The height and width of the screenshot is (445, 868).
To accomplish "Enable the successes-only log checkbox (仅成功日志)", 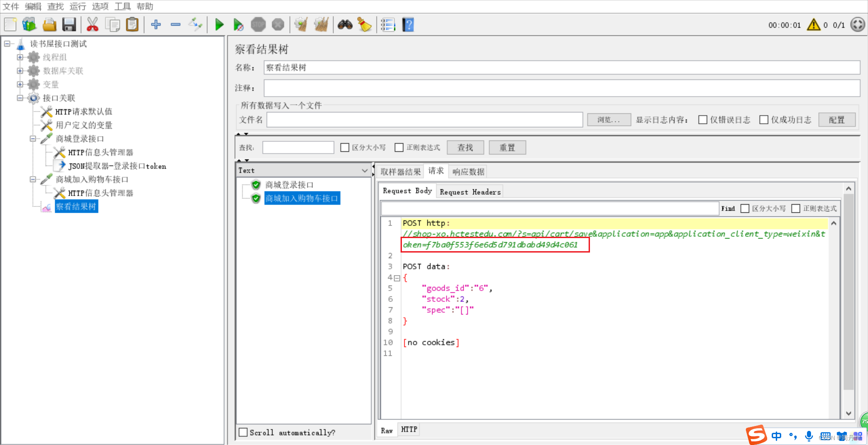I will [x=764, y=120].
